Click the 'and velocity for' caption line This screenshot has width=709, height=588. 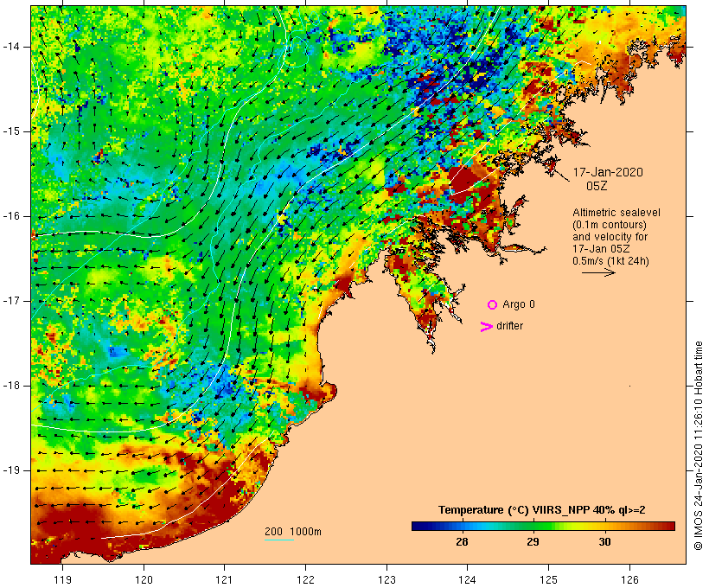[x=610, y=237]
